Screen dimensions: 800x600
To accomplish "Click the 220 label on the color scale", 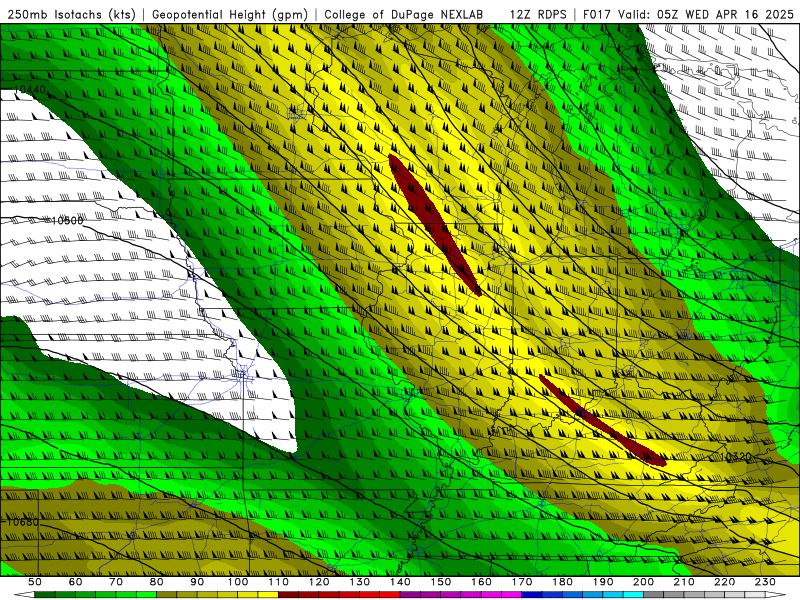I will 725,582.
